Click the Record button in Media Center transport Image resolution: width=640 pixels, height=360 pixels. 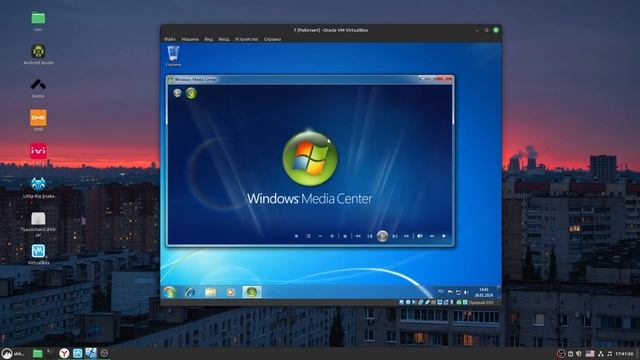click(296, 236)
